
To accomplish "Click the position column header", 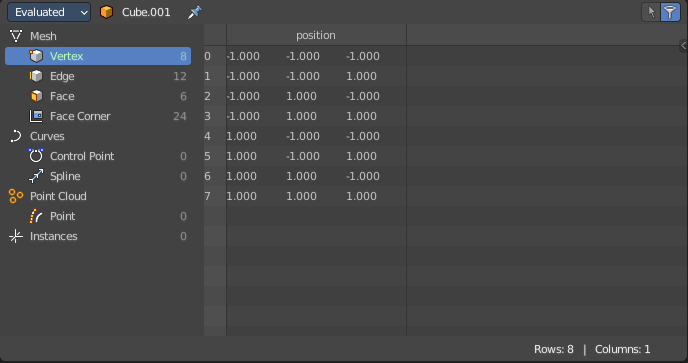I will pos(316,35).
